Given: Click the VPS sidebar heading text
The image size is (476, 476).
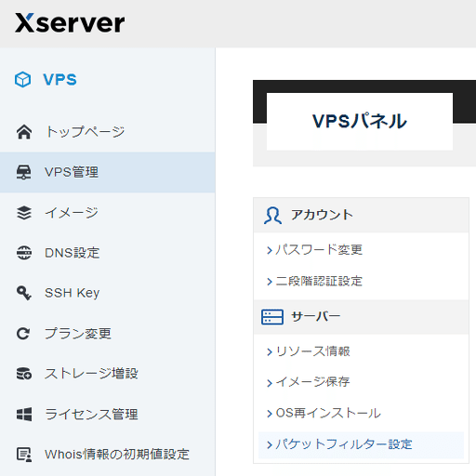Looking at the screenshot, I should click(x=59, y=80).
